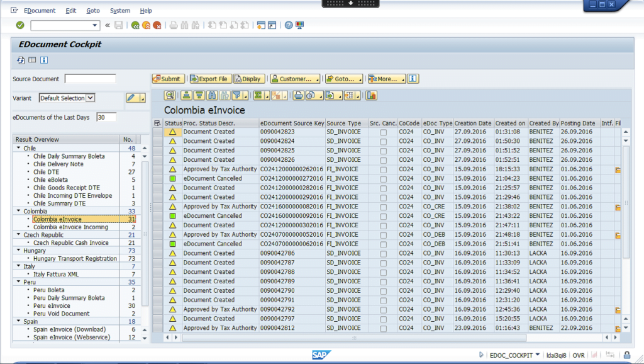Click the green Back arrow icon
This screenshot has height=364, width=644.
coord(135,25)
